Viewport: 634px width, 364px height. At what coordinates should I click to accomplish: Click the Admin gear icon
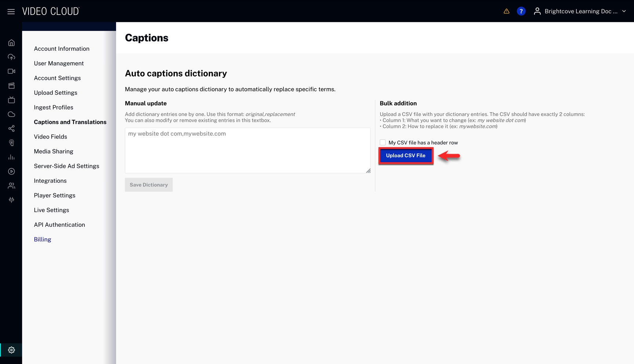click(11, 350)
